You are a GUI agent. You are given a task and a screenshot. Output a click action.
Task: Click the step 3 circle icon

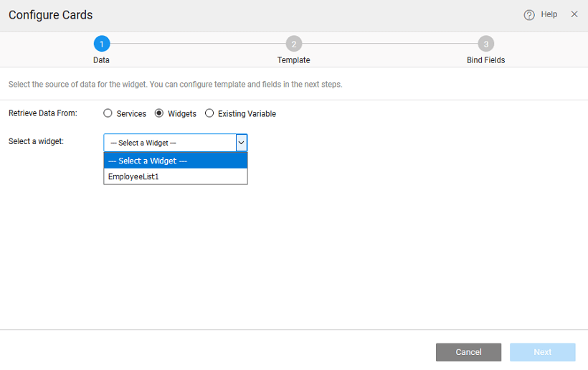pyautogui.click(x=486, y=44)
